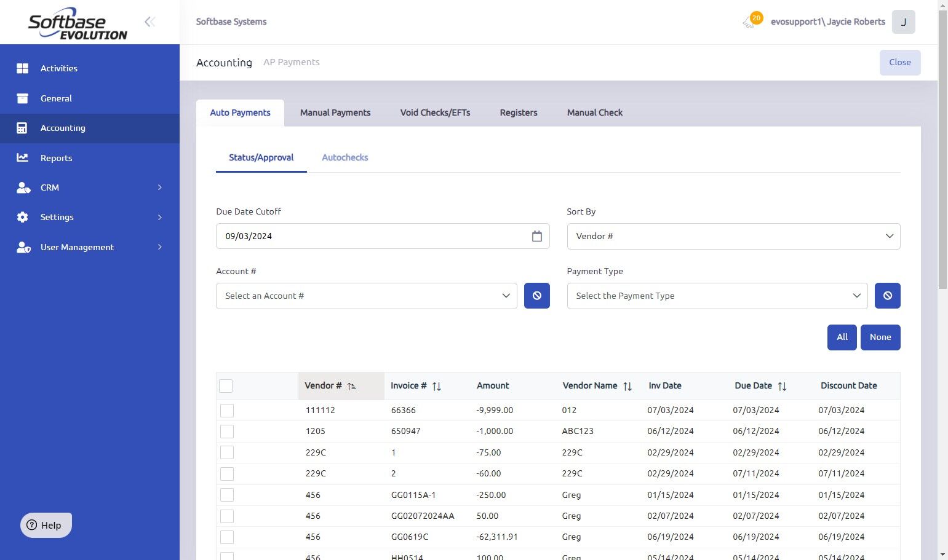Check the row for invoice 66366
The image size is (948, 560).
(227, 411)
